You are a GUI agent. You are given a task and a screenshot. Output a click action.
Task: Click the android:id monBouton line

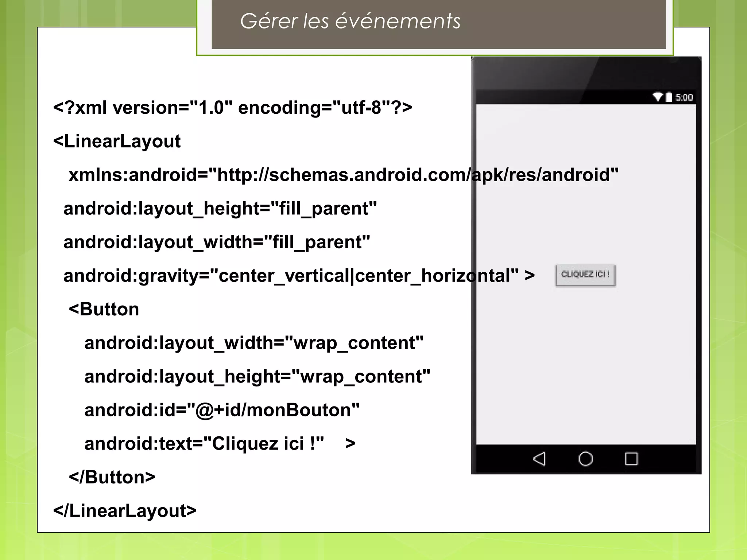click(x=222, y=410)
